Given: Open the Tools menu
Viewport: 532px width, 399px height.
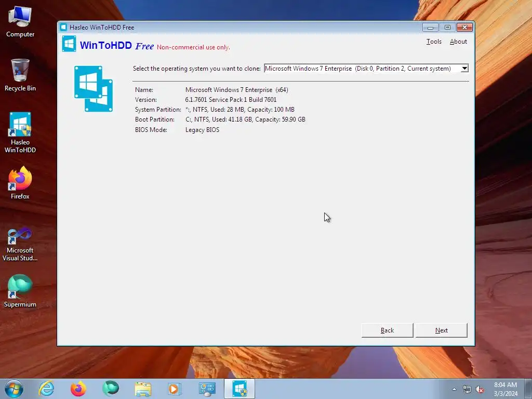Looking at the screenshot, I should [x=434, y=42].
